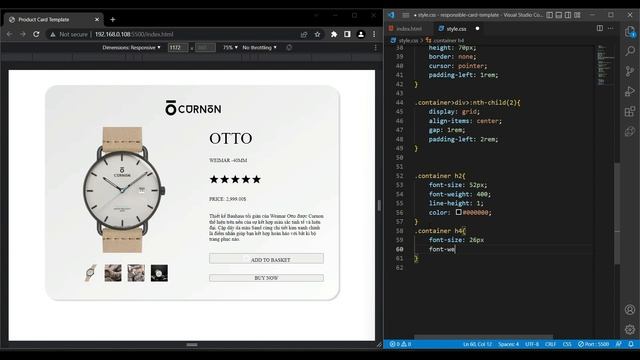Image resolution: width=640 pixels, height=360 pixels.
Task: Switch to the style.css editor tab
Action: click(456, 29)
